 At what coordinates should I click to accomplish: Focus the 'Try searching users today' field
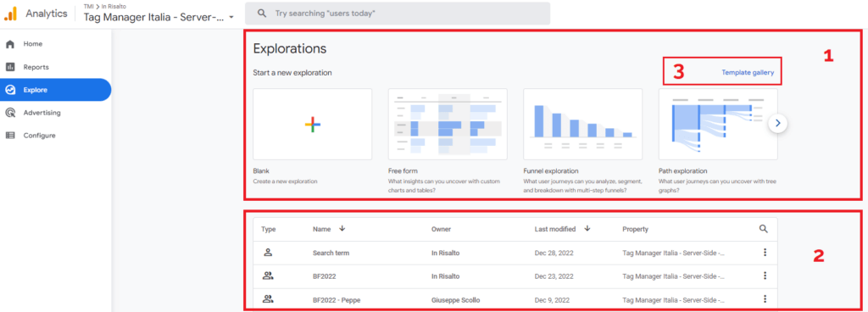(x=398, y=13)
